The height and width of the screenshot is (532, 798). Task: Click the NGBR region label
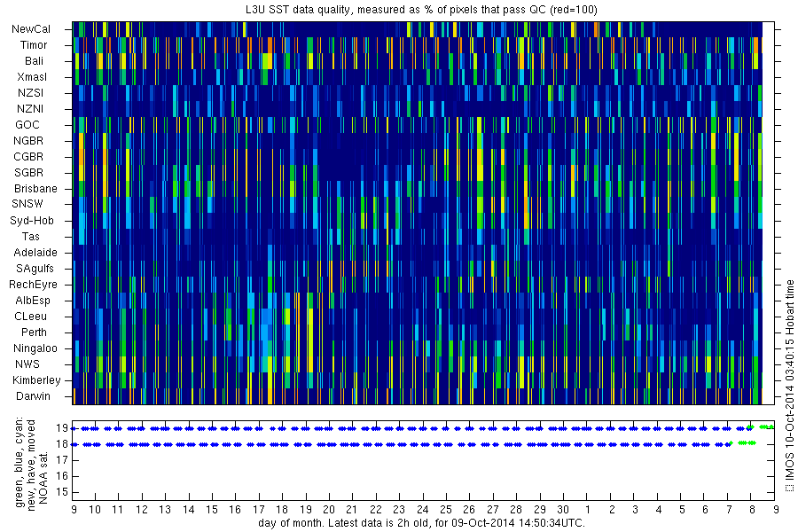(28, 141)
